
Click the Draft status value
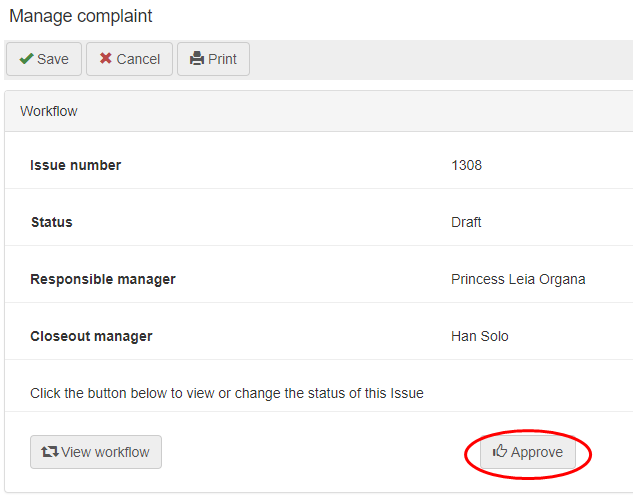[466, 222]
